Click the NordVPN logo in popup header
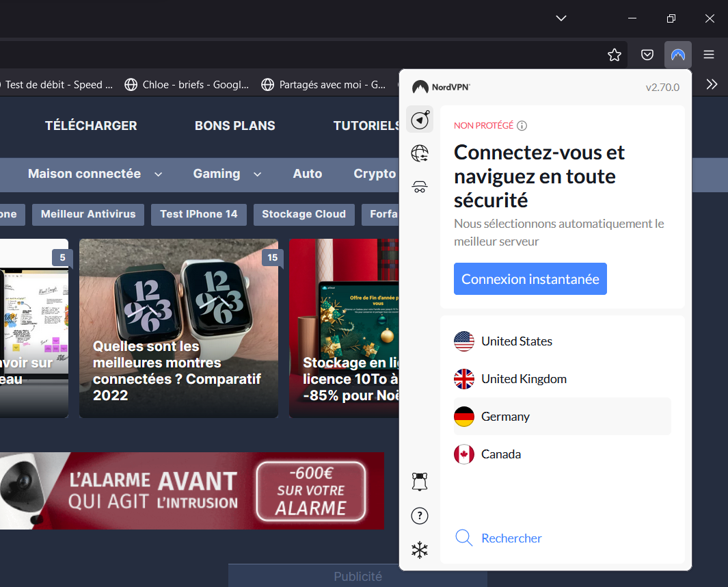This screenshot has width=728, height=587. (x=441, y=87)
